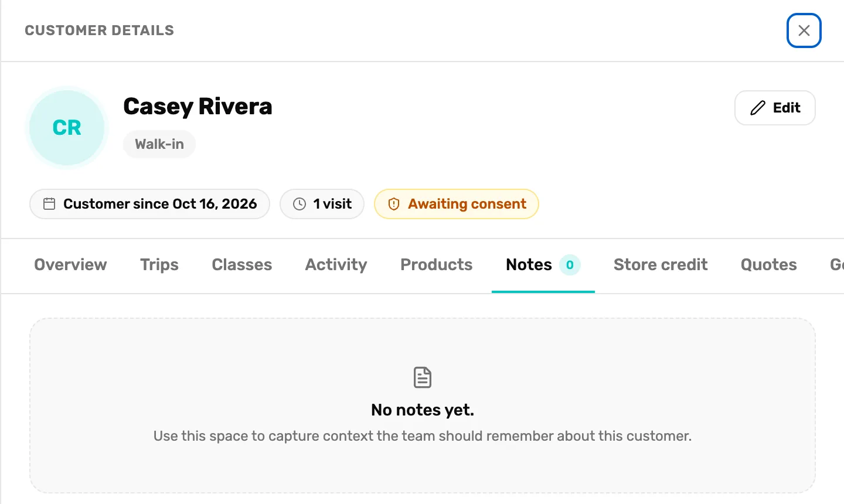Screen dimensions: 844x504
Task: Click the 1 visit chip
Action: [322, 204]
